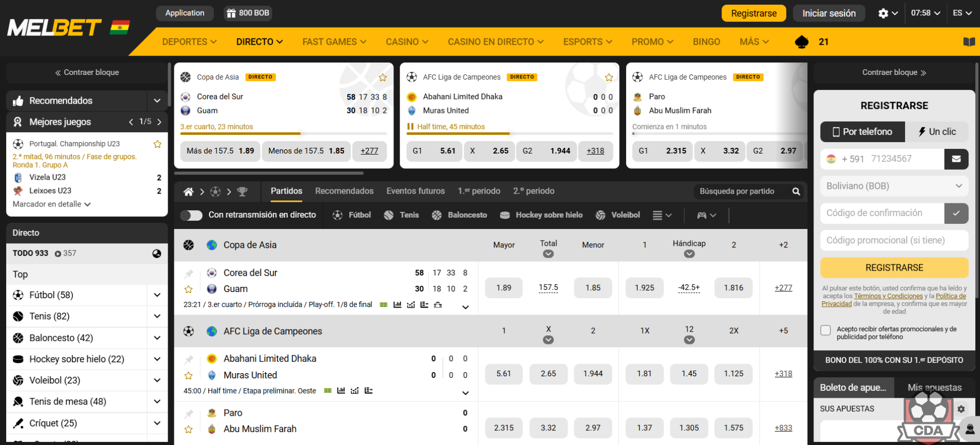The image size is (980, 445).
Task: Click the checkmark next to confirmation code
Action: tap(956, 213)
